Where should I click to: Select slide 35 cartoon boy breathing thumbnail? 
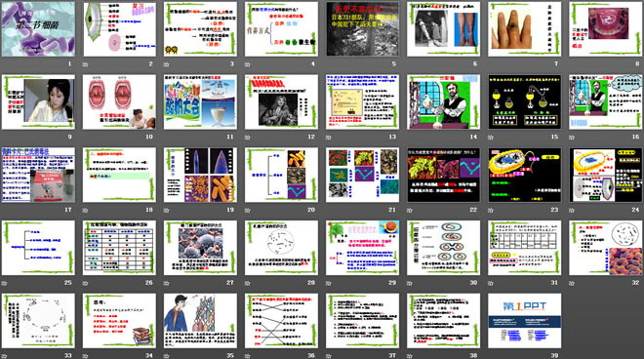[x=200, y=321]
